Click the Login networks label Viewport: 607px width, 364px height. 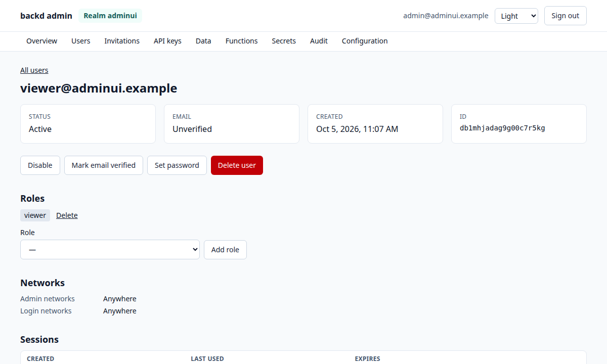pyautogui.click(x=46, y=311)
